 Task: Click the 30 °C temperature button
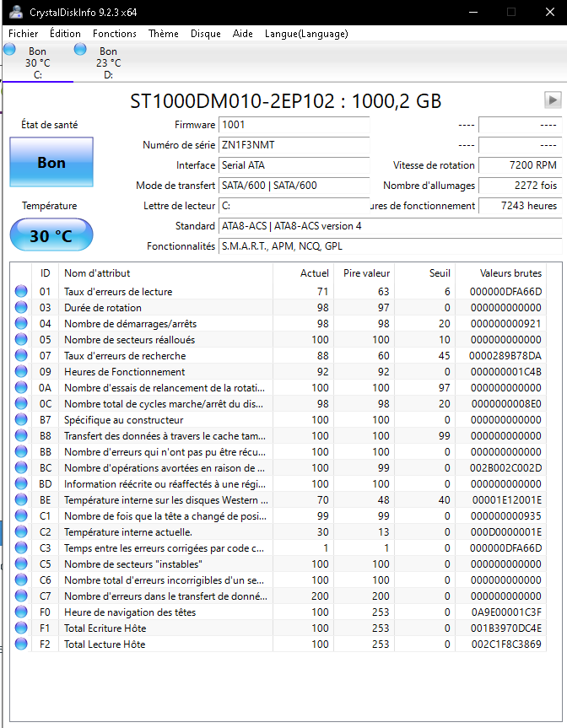(51, 235)
